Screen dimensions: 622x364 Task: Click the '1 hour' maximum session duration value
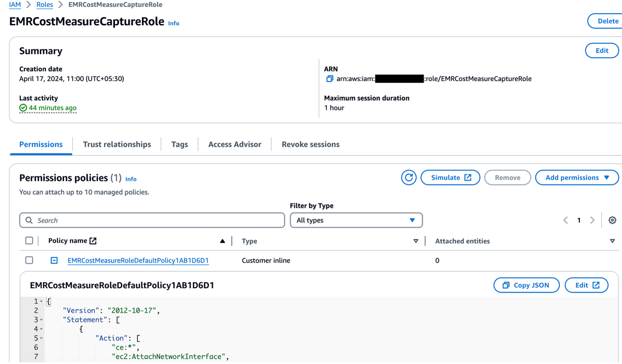click(x=334, y=108)
